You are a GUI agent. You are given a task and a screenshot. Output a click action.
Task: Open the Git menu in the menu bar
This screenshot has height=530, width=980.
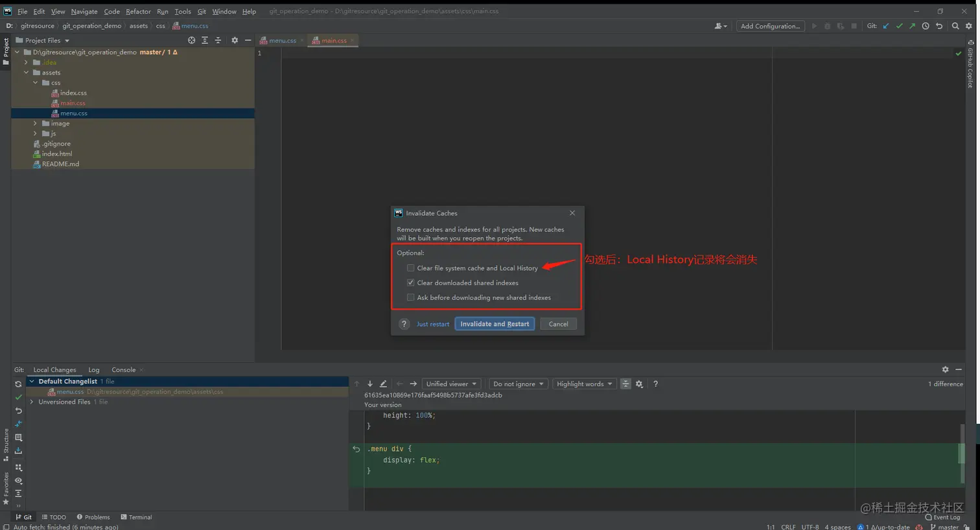coord(202,11)
